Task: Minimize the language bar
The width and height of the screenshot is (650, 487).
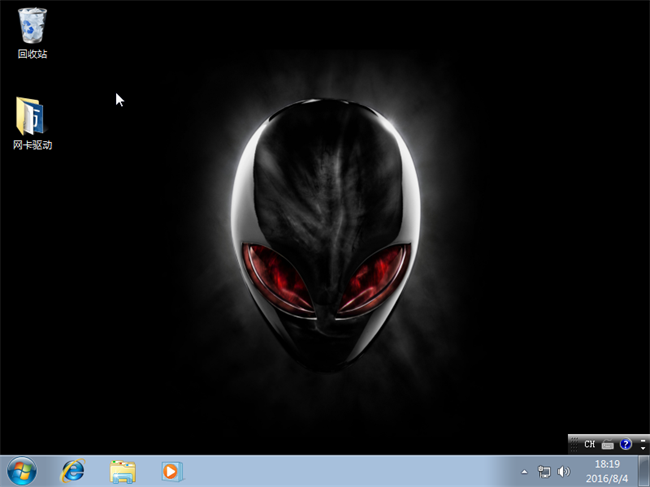Action: pyautogui.click(x=643, y=440)
